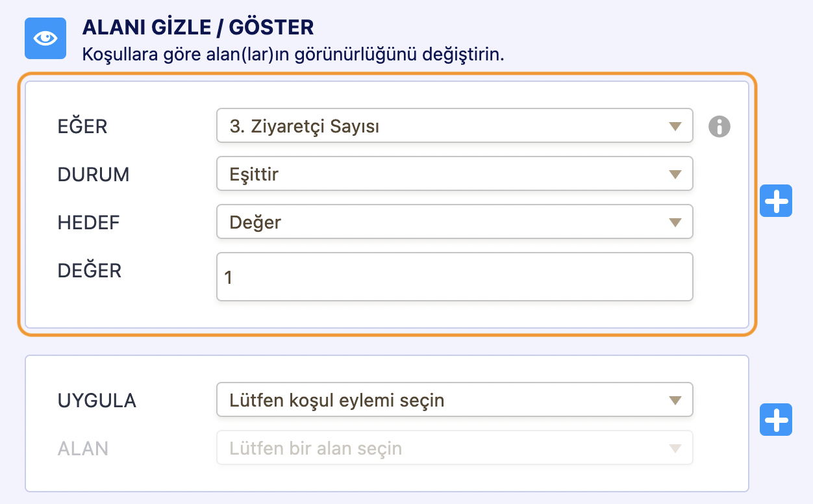This screenshot has width=813, height=504.
Task: Click the arrow on the Eşittir dropdown
Action: pos(675,175)
